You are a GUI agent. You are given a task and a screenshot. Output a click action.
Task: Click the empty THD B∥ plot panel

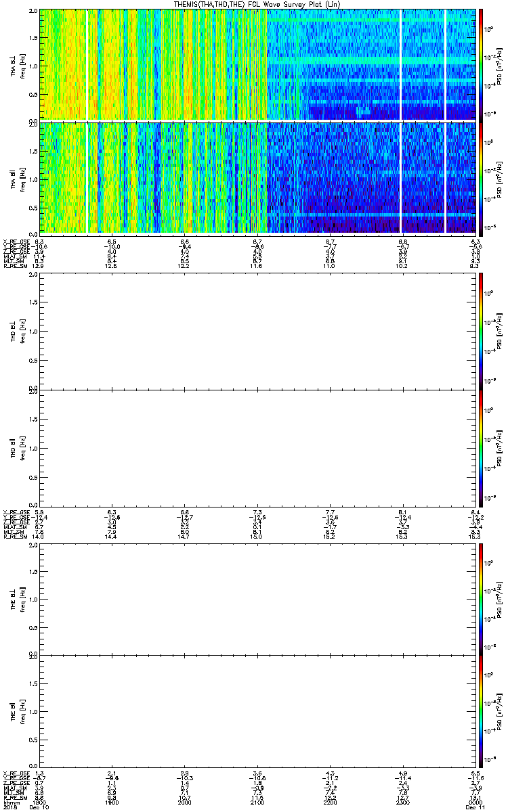257,447
